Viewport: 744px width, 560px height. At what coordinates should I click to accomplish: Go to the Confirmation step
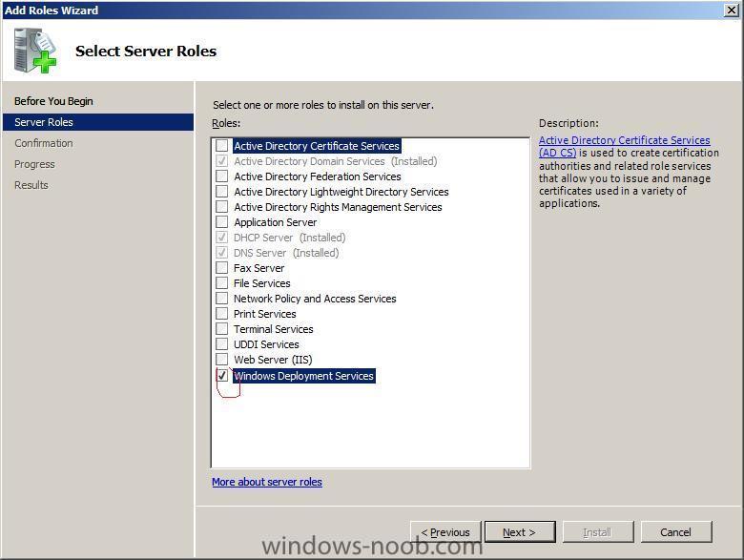coord(44,143)
